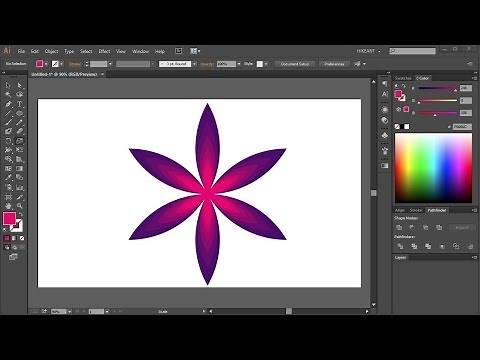The height and width of the screenshot is (360, 480).
Task: Open zoom level dropdown in status bar
Action: tap(69, 312)
